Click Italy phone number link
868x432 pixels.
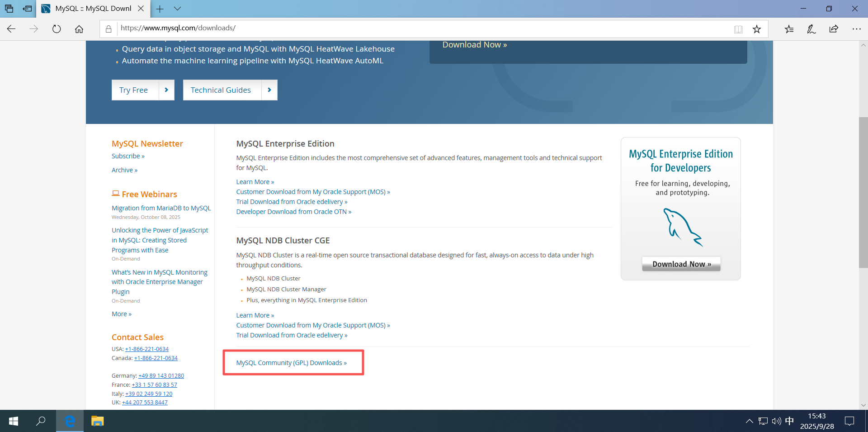(x=149, y=394)
